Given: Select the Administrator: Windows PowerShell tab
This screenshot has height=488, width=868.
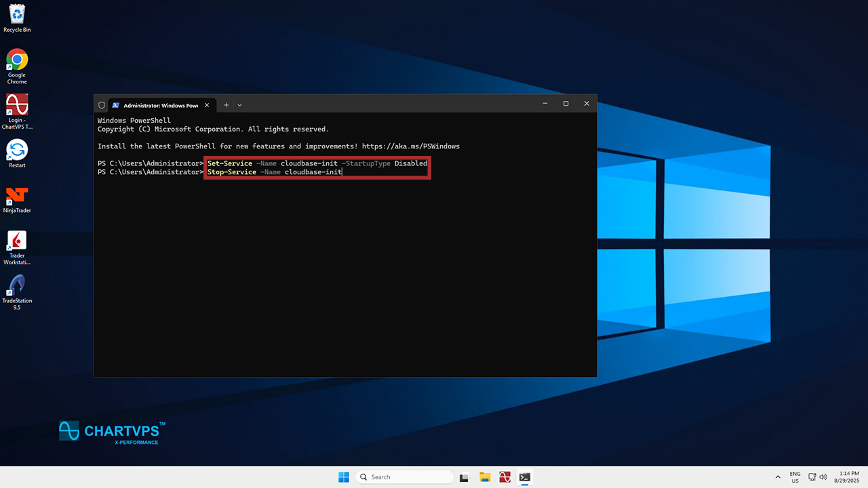Looking at the screenshot, I should (x=160, y=105).
